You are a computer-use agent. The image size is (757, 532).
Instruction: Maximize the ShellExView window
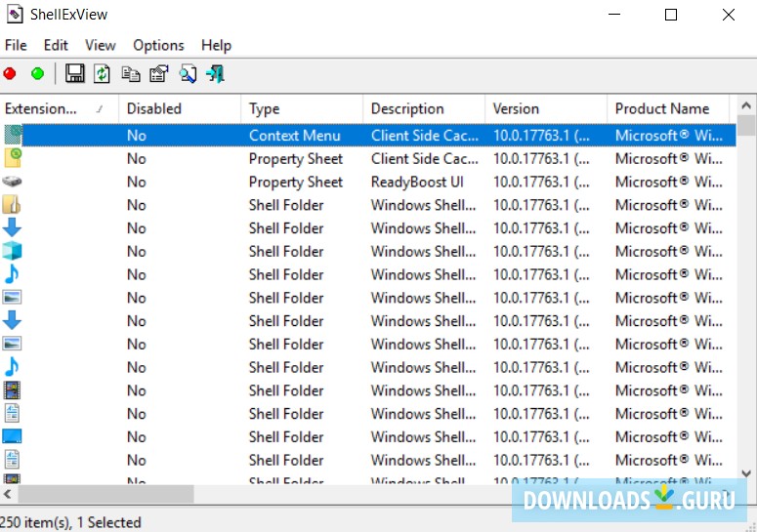[671, 15]
